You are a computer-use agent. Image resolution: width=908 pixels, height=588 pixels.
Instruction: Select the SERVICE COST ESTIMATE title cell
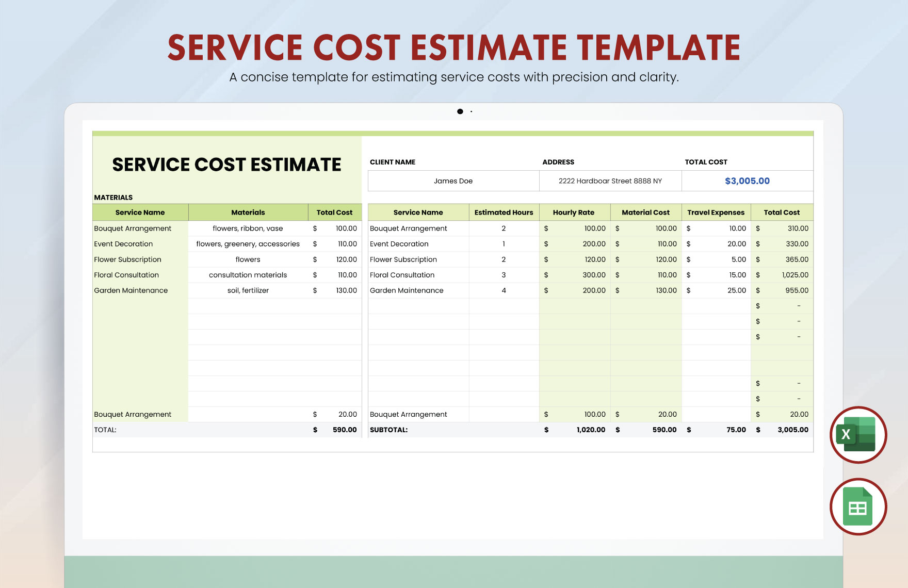[227, 164]
